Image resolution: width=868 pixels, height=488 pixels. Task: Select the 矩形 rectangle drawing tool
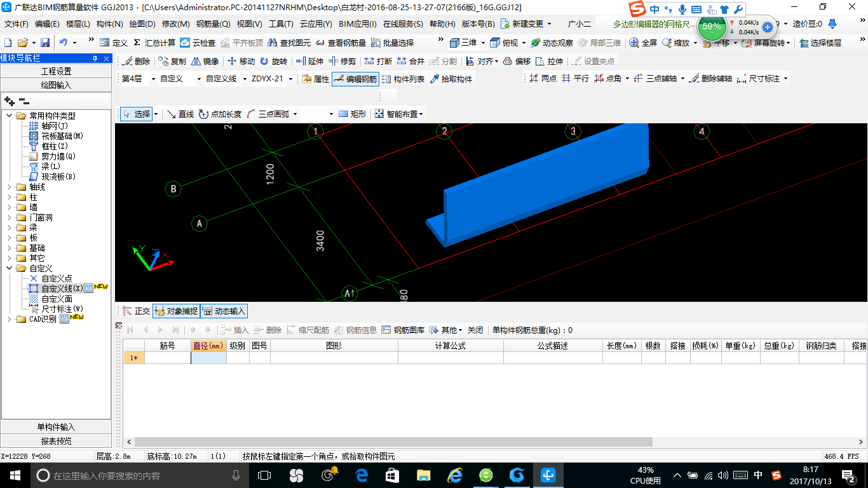(x=352, y=114)
